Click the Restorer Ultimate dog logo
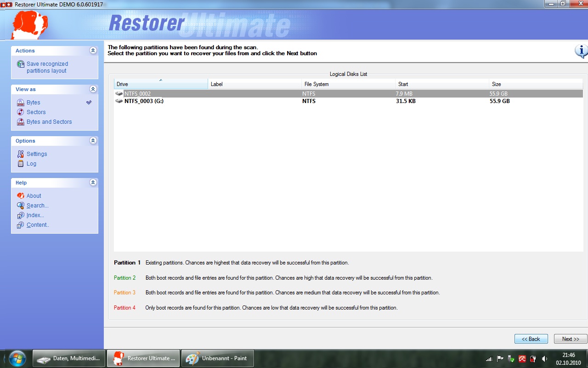588x368 pixels. (x=30, y=24)
